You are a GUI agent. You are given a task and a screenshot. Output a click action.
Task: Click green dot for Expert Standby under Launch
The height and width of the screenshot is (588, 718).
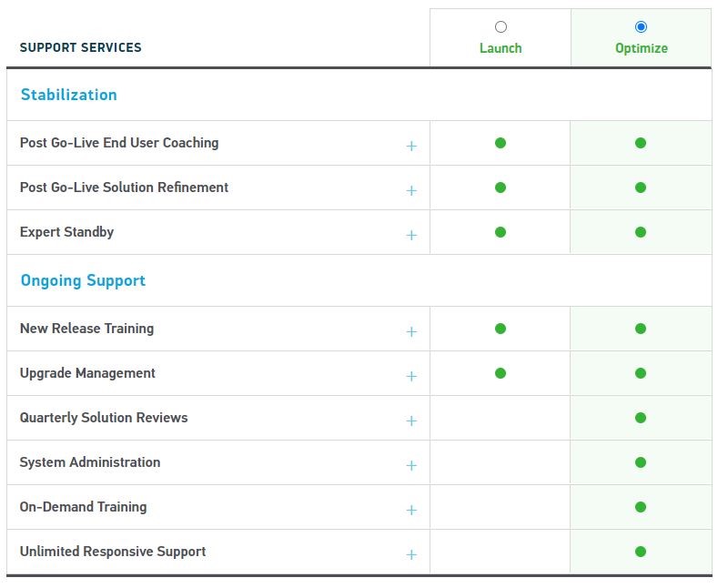pyautogui.click(x=501, y=232)
